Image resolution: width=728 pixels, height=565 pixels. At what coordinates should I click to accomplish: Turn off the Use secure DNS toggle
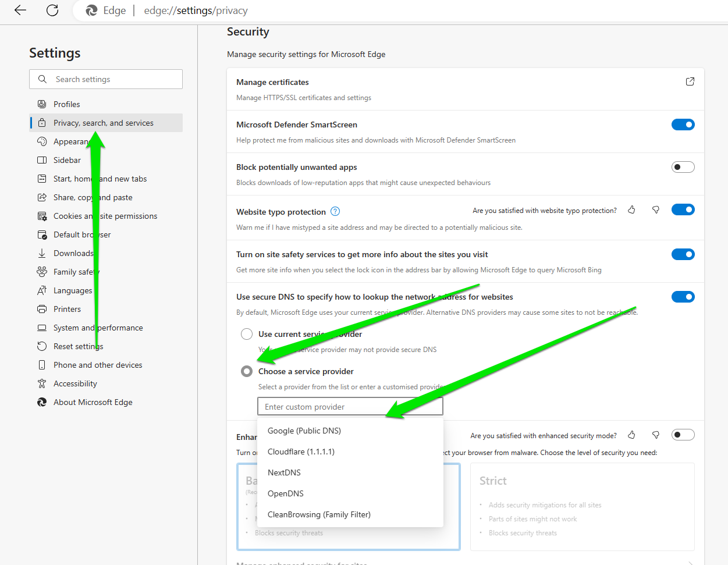point(683,297)
